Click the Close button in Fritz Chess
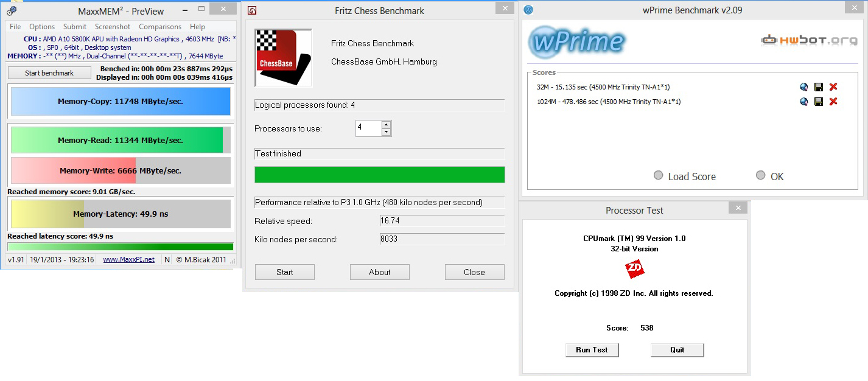The width and height of the screenshot is (868, 381). [475, 272]
